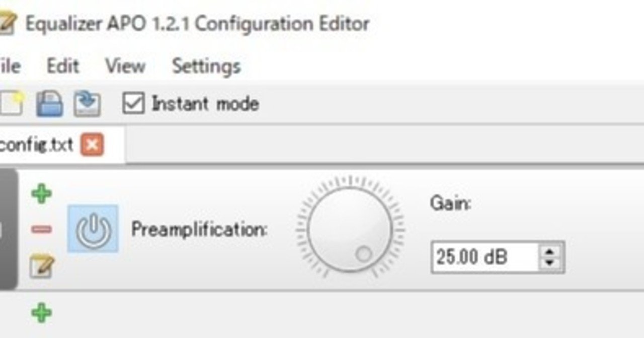Toggle Preamplification power button
The image size is (644, 338).
(x=93, y=228)
